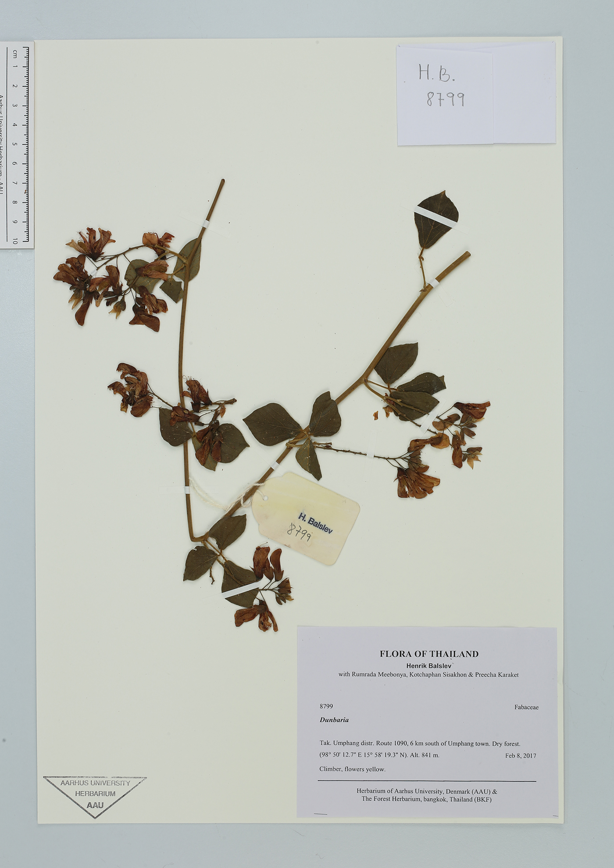Click the Climber, flowers yellow note
The height and width of the screenshot is (868, 614).
click(x=352, y=769)
